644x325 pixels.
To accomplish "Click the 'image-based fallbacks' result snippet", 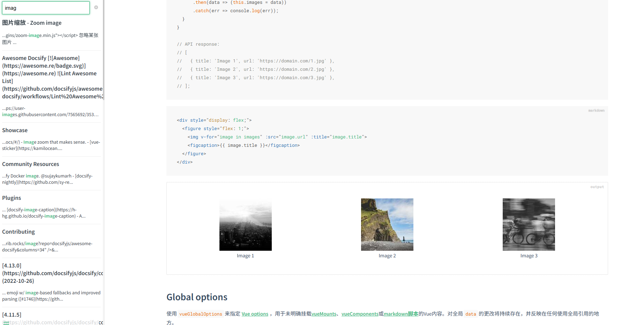I will coord(51,296).
